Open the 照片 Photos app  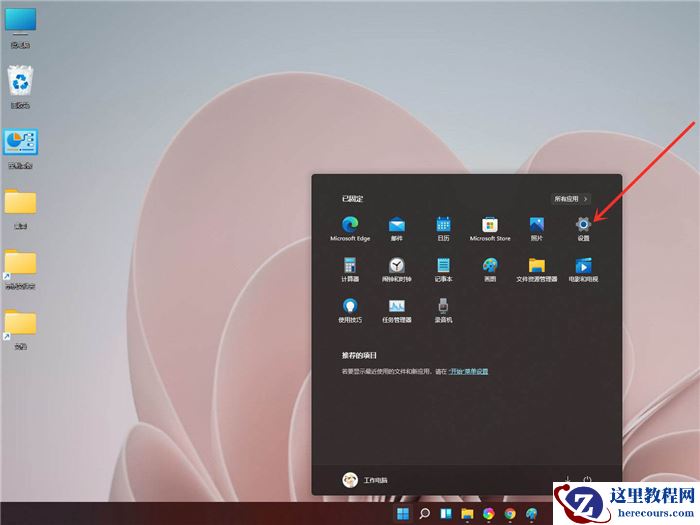(537, 228)
